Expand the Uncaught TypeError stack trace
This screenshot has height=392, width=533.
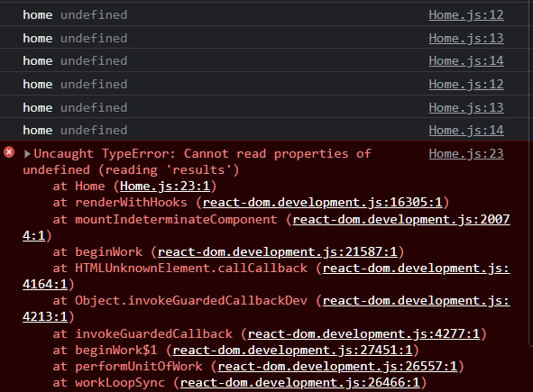coord(27,154)
